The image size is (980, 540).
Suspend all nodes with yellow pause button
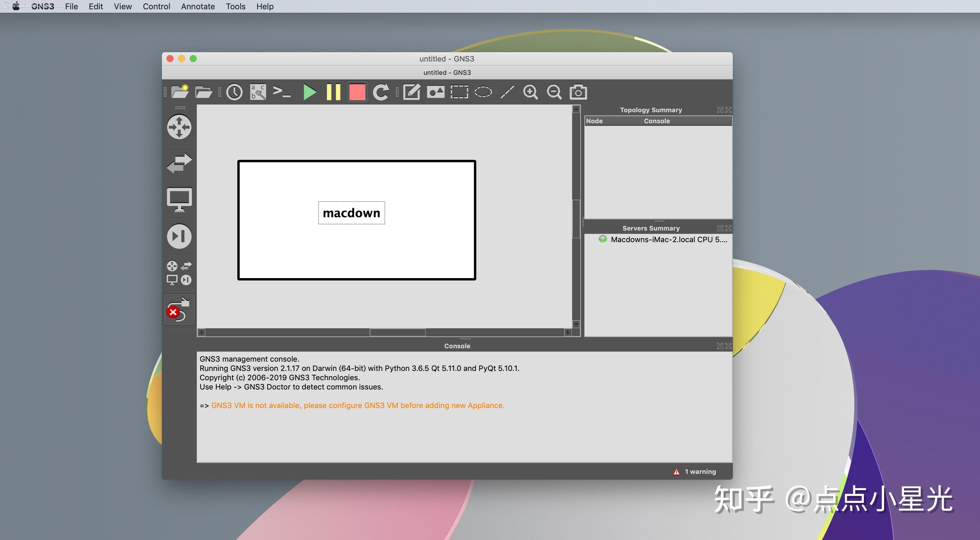[x=333, y=92]
